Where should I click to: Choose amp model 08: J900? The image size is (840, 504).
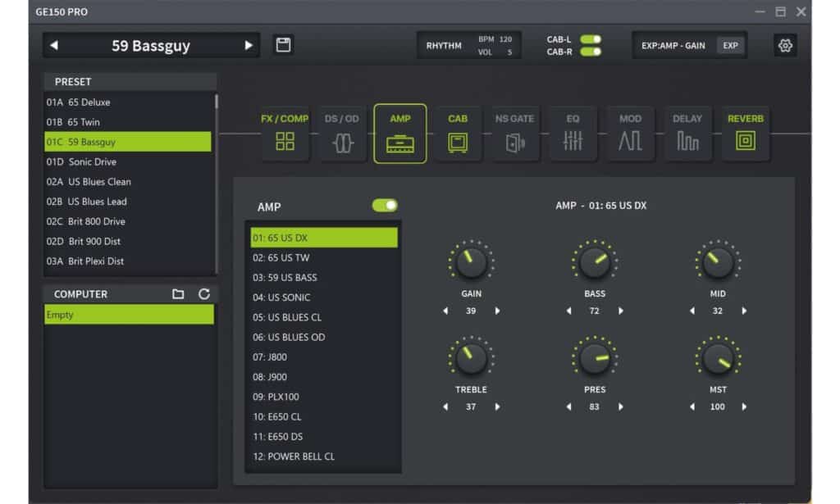point(324,377)
